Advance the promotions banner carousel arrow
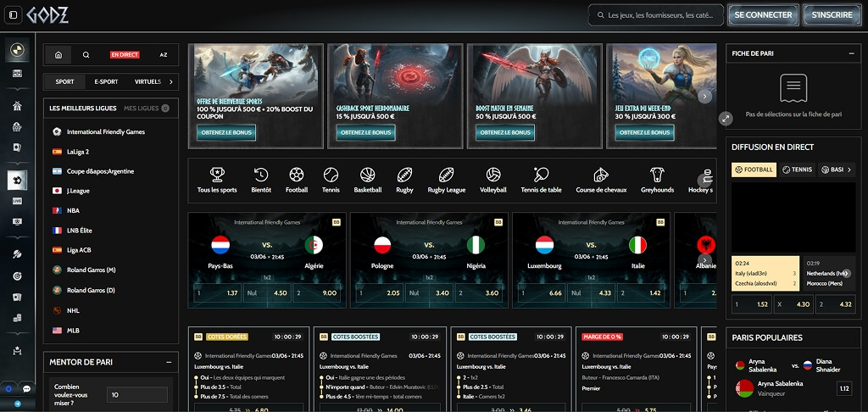This screenshot has height=412, width=868. tap(704, 97)
